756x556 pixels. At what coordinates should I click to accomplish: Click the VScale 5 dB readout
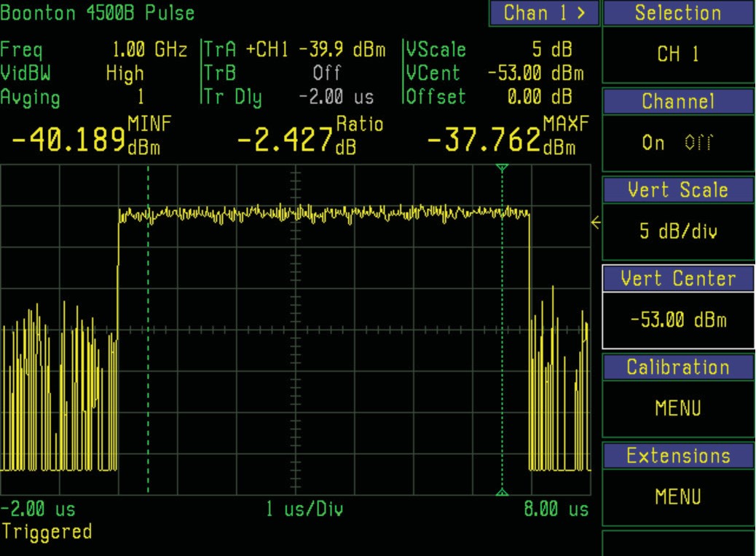(489, 49)
